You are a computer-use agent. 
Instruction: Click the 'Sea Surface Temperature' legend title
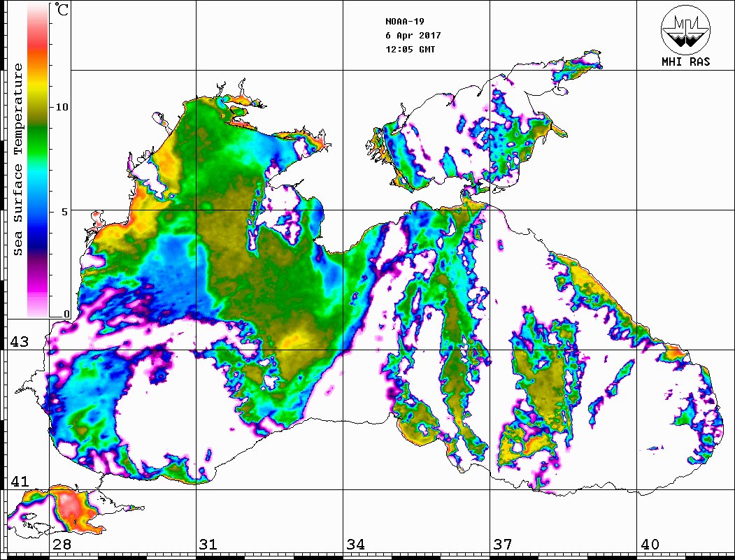17,159
